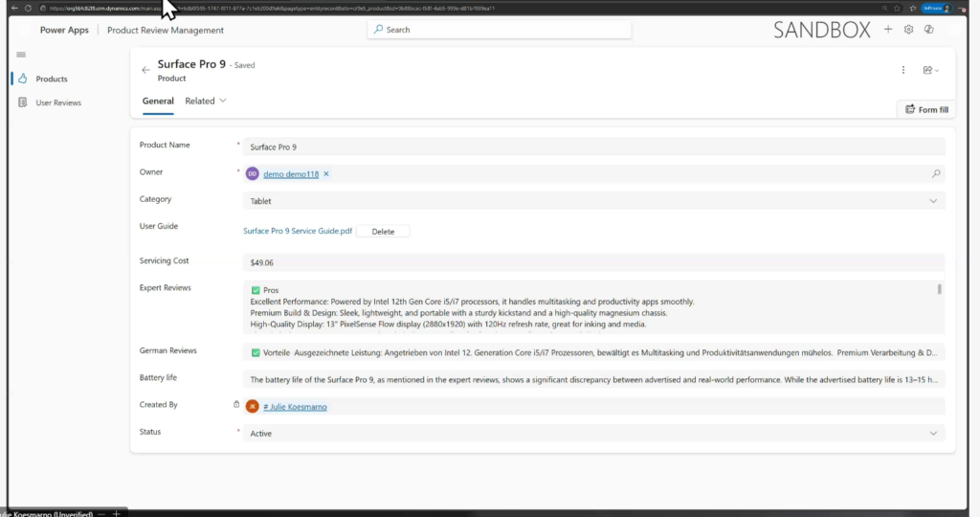Viewport: 980px width, 517px height.
Task: Click the Form fill button
Action: tap(926, 109)
